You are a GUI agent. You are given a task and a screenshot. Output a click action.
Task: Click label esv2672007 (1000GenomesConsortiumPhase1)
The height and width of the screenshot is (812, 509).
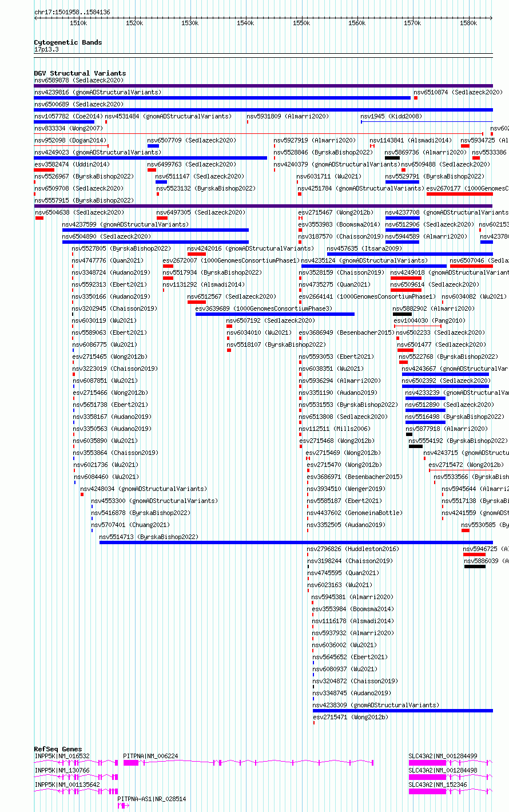231,260
